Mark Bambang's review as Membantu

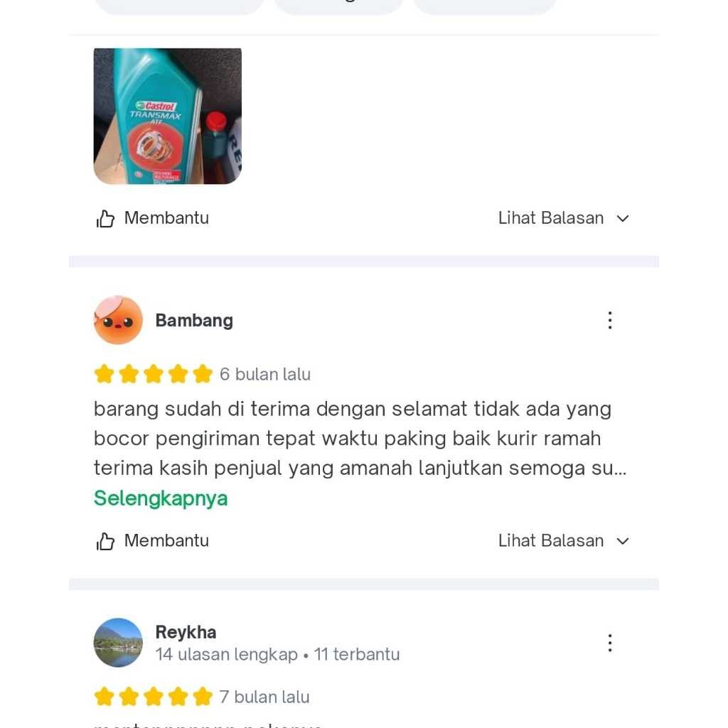click(x=166, y=540)
